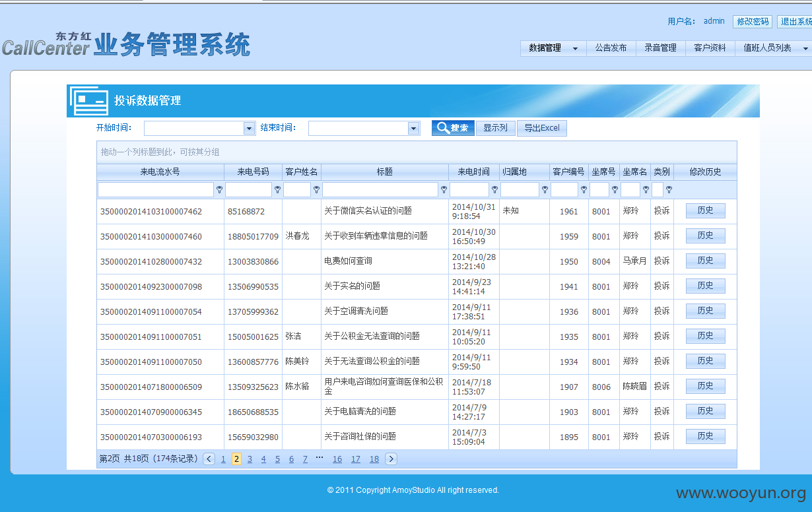Open 历史 for record ending 7460
The height and width of the screenshot is (512, 812).
coord(705,236)
